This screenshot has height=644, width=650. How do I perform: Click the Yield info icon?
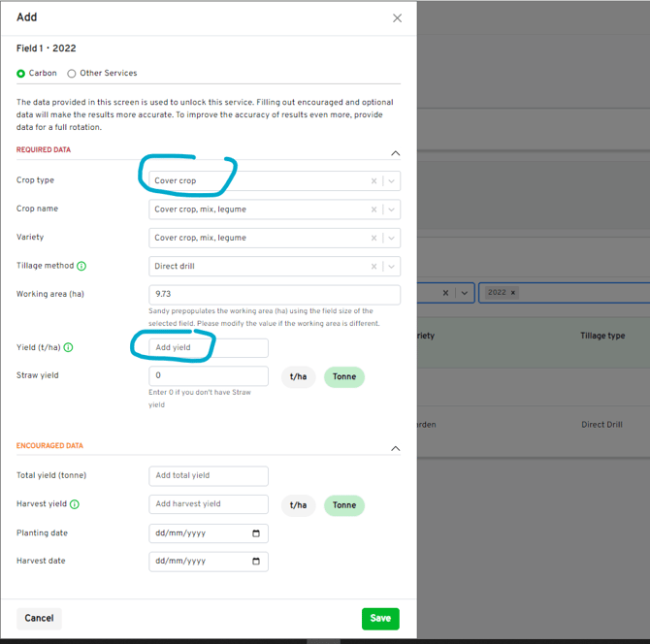69,347
